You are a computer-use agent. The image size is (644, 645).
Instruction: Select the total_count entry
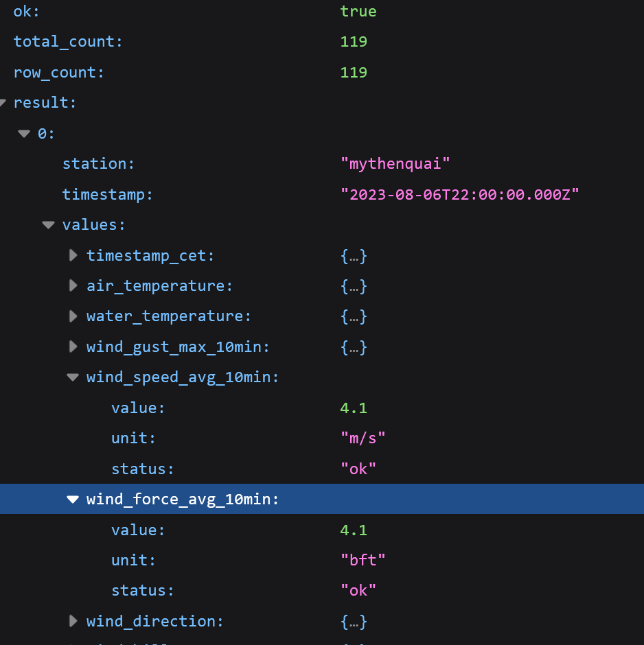coord(67,41)
